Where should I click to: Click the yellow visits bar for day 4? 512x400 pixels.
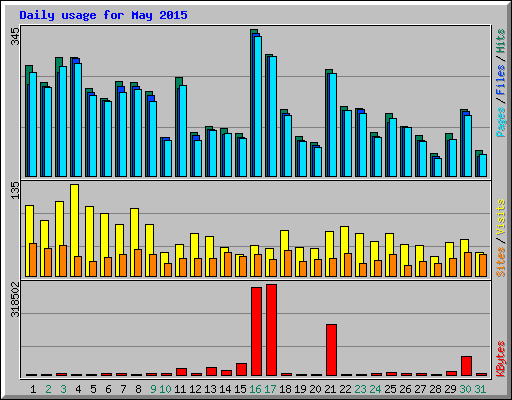(74, 230)
